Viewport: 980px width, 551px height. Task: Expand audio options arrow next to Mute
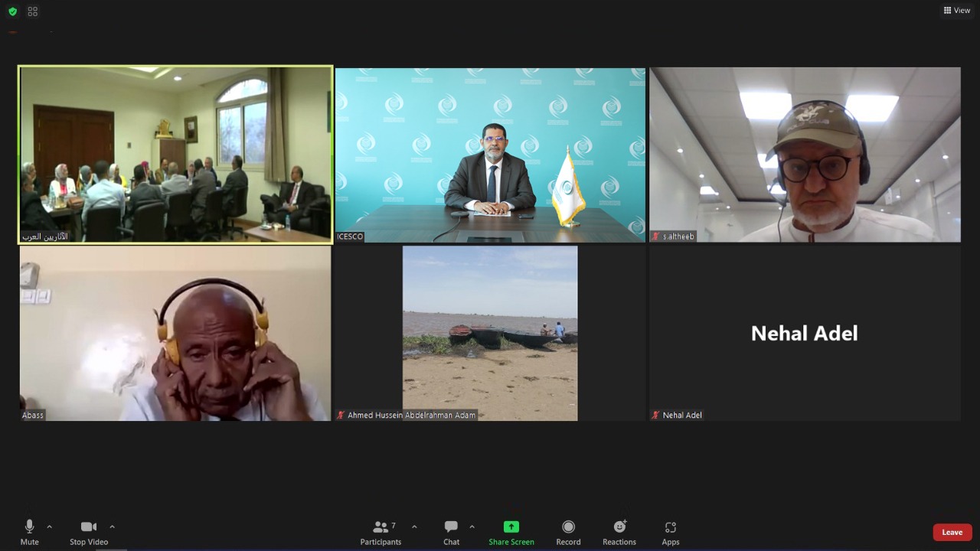click(50, 527)
